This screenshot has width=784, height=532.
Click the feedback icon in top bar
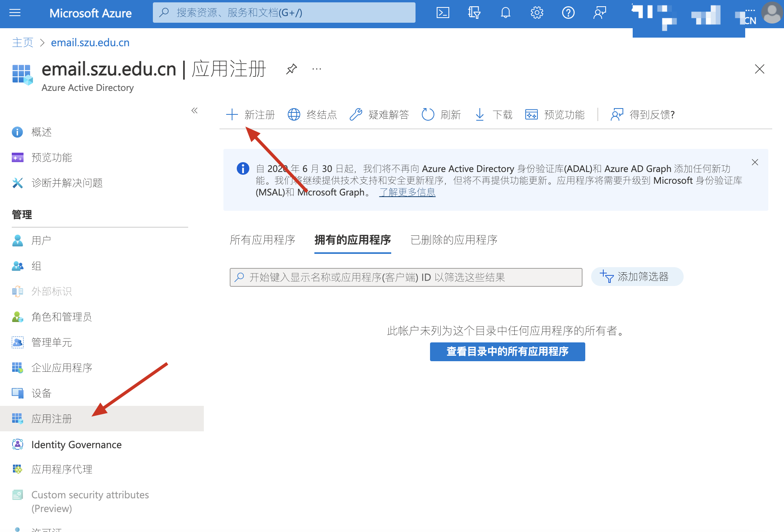599,13
